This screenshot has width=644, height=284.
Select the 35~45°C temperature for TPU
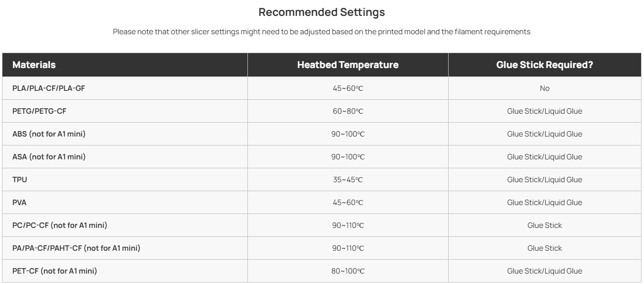tap(348, 180)
